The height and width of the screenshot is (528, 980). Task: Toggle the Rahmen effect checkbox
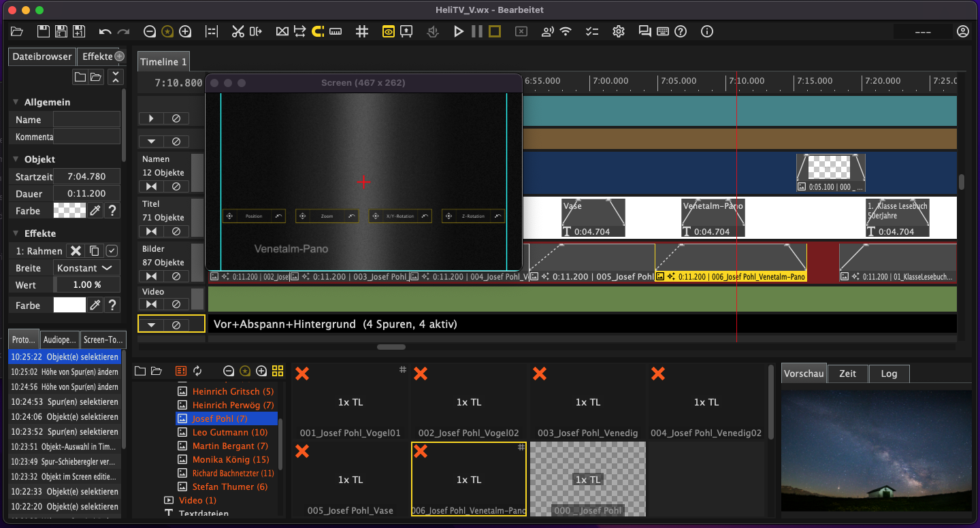coord(112,251)
